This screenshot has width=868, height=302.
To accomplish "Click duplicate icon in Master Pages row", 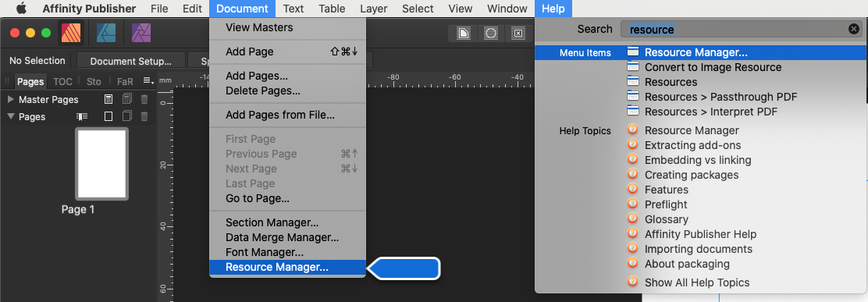I will click(127, 100).
